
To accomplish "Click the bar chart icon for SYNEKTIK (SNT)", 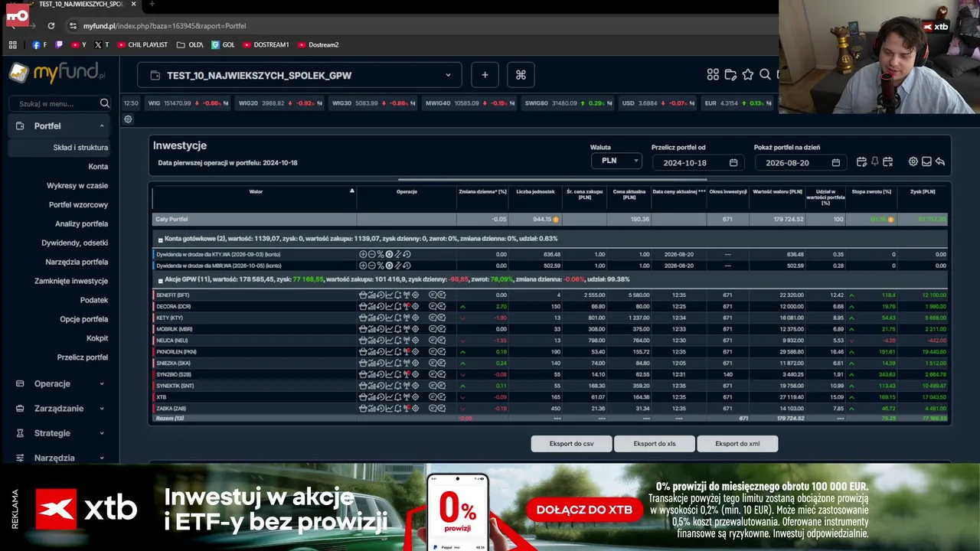I will [x=371, y=386].
